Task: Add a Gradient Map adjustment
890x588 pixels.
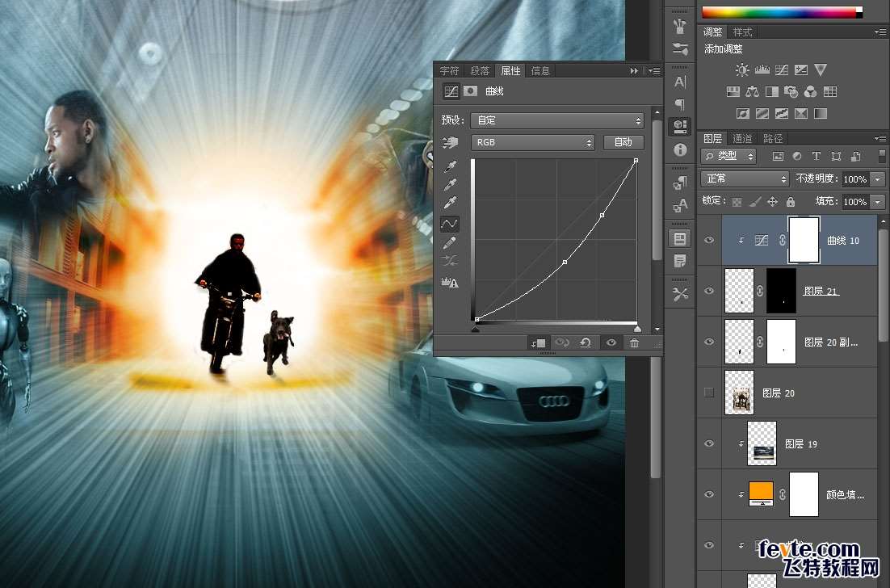Action: pos(821,114)
